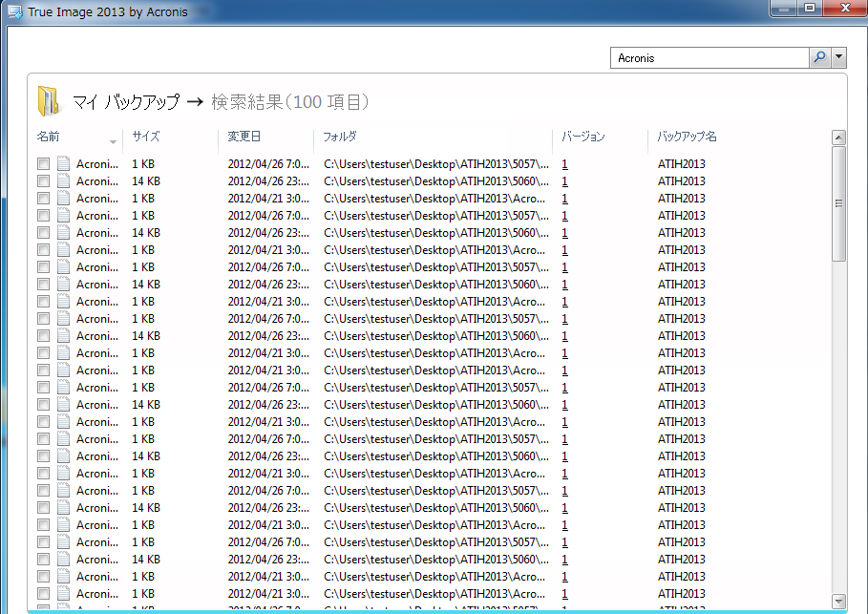The height and width of the screenshot is (614, 868).
Task: Sort by the サイズ column header
Action: (145, 137)
